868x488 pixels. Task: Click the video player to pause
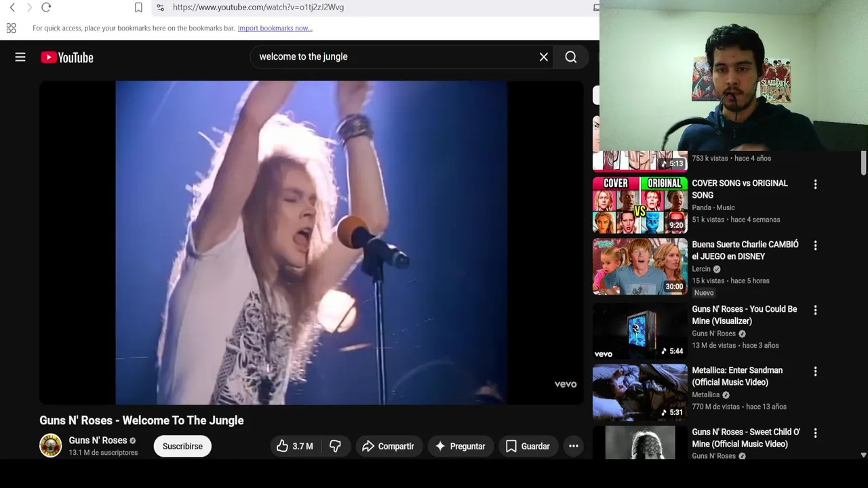[311, 243]
